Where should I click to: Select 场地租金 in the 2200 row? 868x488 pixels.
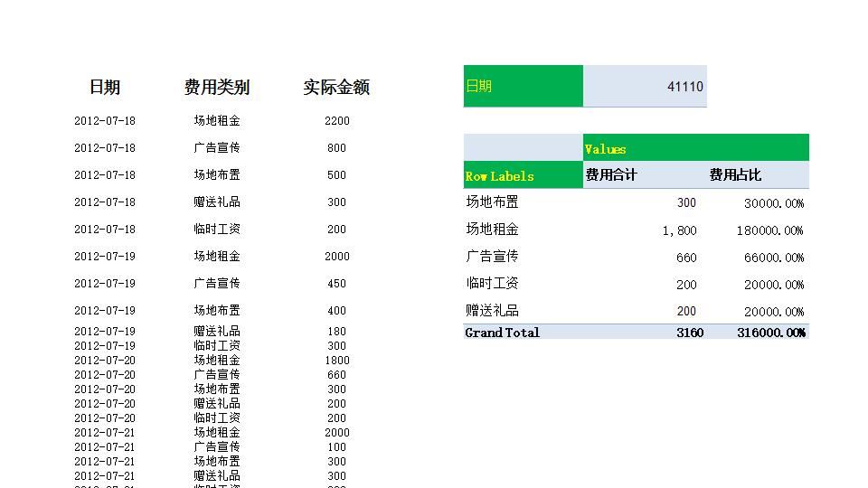point(217,120)
